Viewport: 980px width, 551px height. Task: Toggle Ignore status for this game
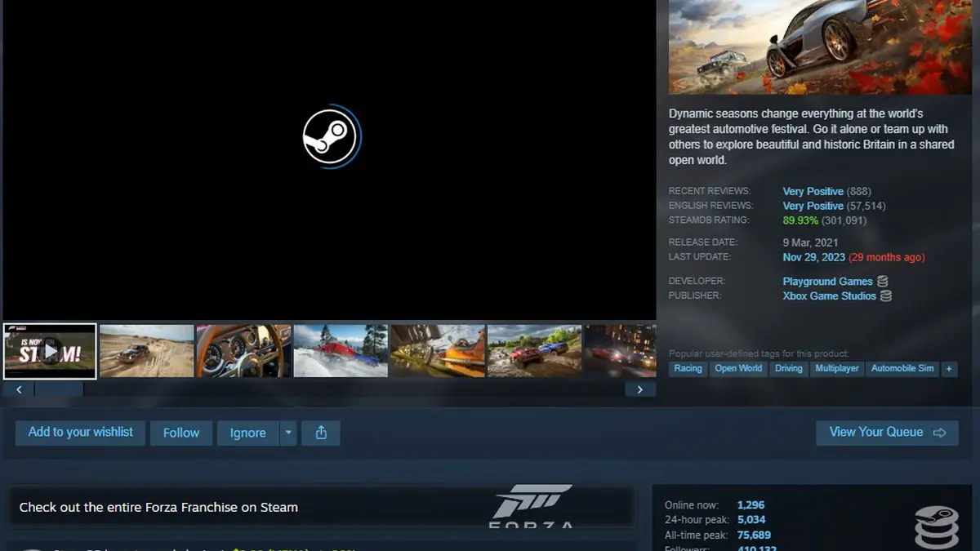click(x=247, y=433)
